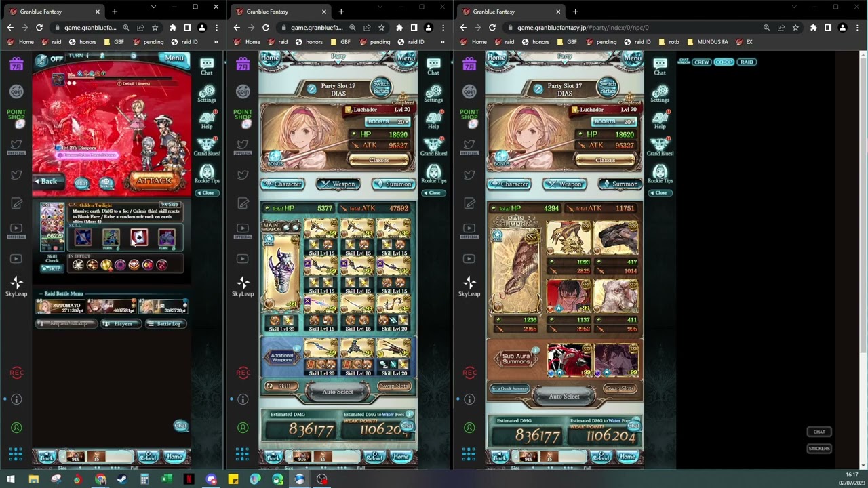Select Character tab in middle window

pos(282,184)
